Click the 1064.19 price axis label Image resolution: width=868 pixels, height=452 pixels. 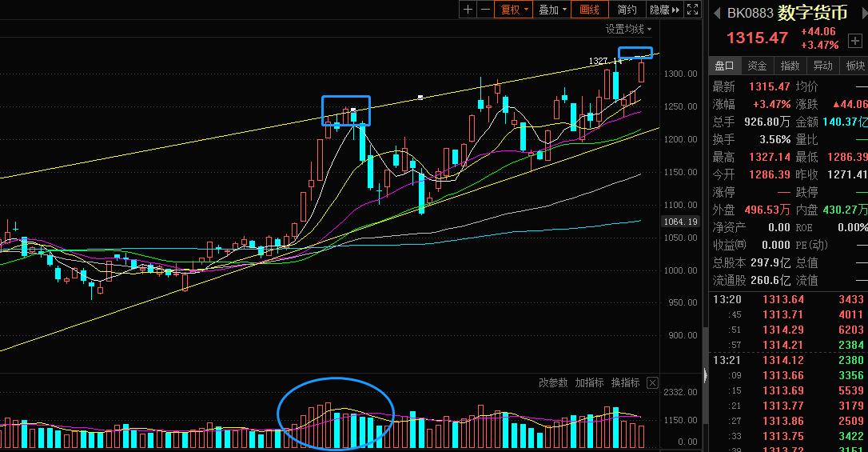(x=680, y=222)
